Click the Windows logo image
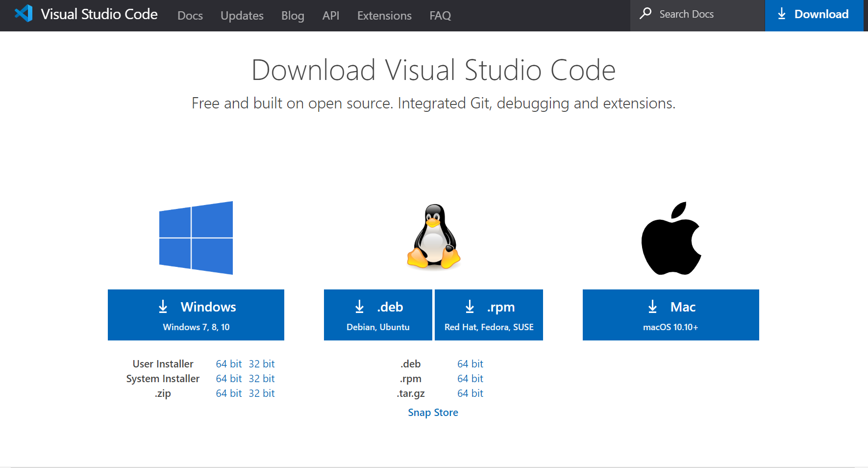Image resolution: width=868 pixels, height=468 pixels. pyautogui.click(x=196, y=238)
